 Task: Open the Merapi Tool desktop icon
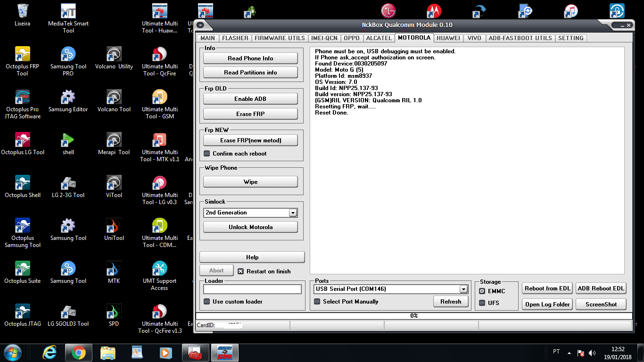114,144
